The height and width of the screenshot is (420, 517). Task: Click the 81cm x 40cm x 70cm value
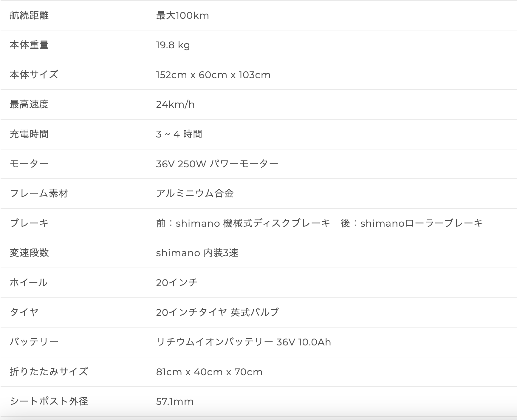[209, 372]
